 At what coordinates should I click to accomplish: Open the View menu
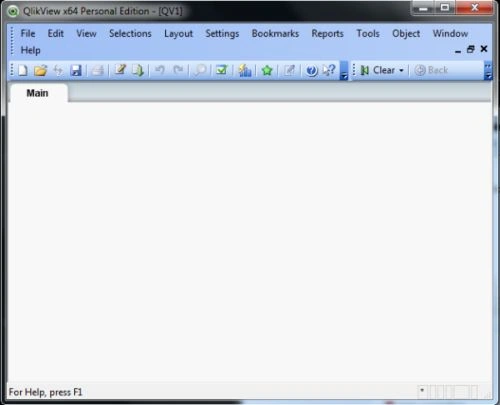click(86, 34)
